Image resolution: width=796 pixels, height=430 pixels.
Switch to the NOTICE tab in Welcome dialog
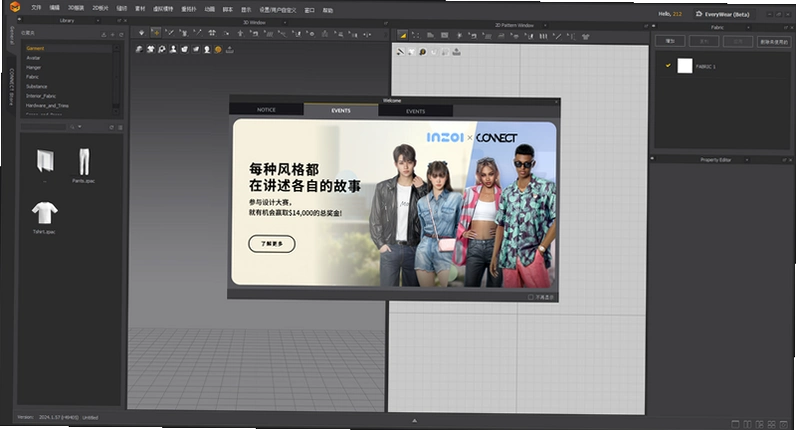click(266, 110)
